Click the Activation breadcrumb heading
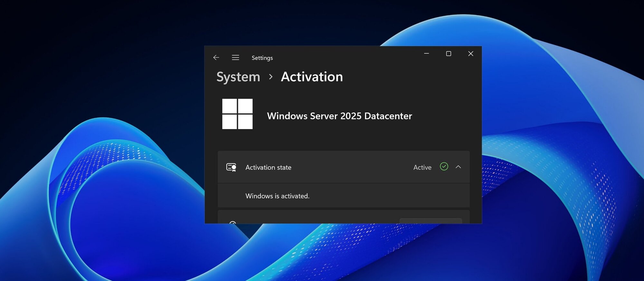 click(312, 77)
